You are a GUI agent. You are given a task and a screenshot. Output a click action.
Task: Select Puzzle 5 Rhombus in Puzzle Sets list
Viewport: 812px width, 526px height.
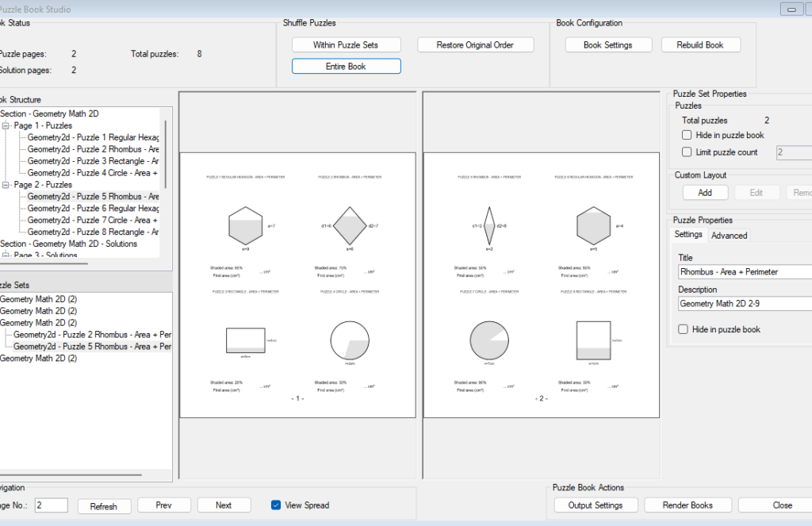(92, 347)
